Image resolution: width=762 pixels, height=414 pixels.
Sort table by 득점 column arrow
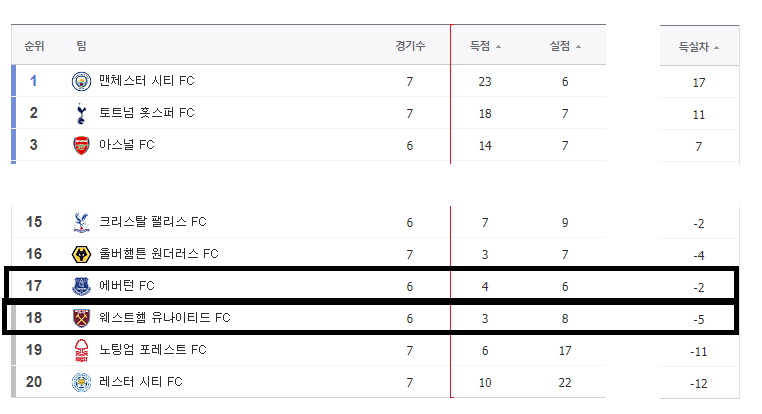(498, 47)
